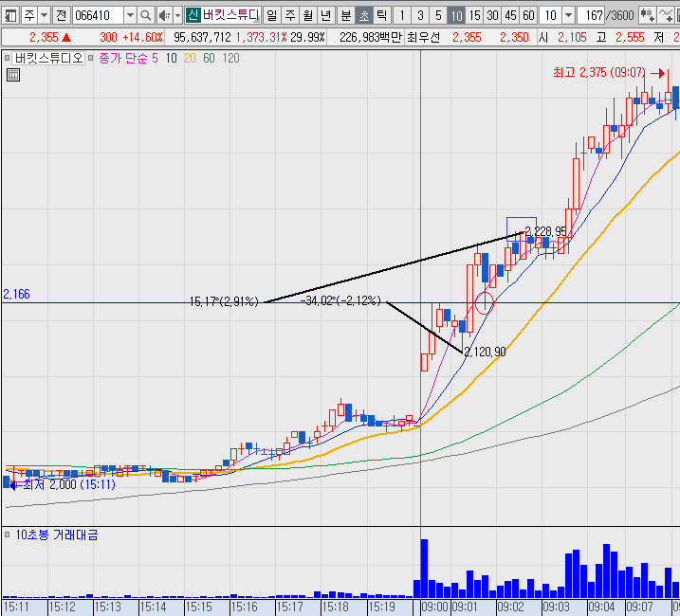Image resolution: width=680 pixels, height=616 pixels.
Task: Click the 2,228,95 trendline end label
Action: (x=545, y=231)
